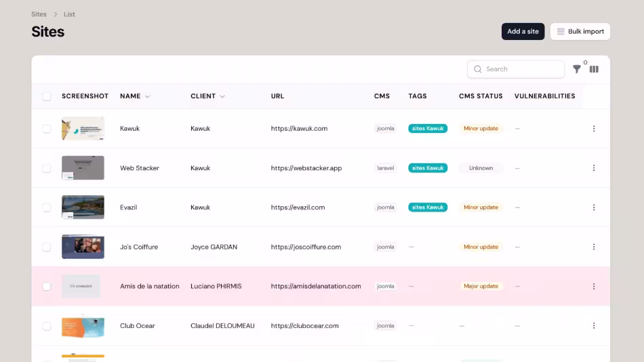Click the 'sites Kawuk' tag in Web Stacker row
The height and width of the screenshot is (362, 644).
tap(428, 168)
